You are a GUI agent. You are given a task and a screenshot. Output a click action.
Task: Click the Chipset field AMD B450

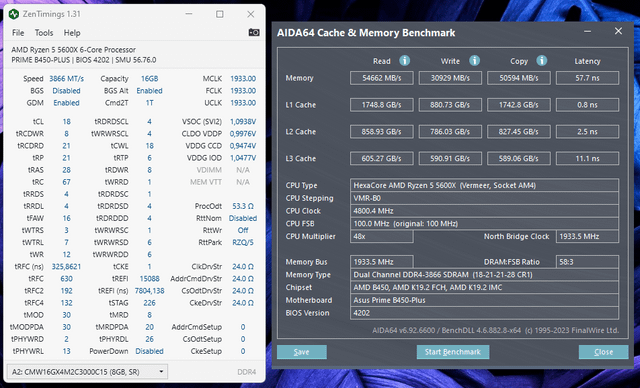point(484,287)
